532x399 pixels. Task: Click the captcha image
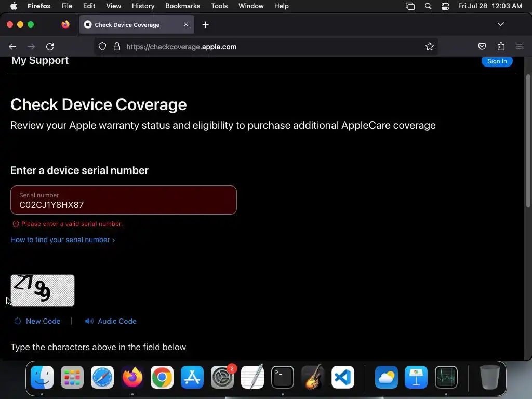click(x=43, y=290)
